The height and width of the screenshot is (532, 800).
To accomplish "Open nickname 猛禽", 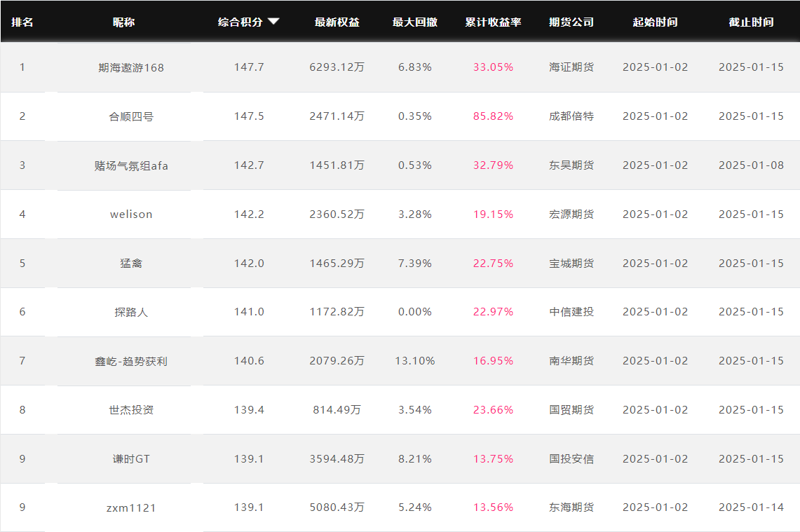I will [131, 263].
